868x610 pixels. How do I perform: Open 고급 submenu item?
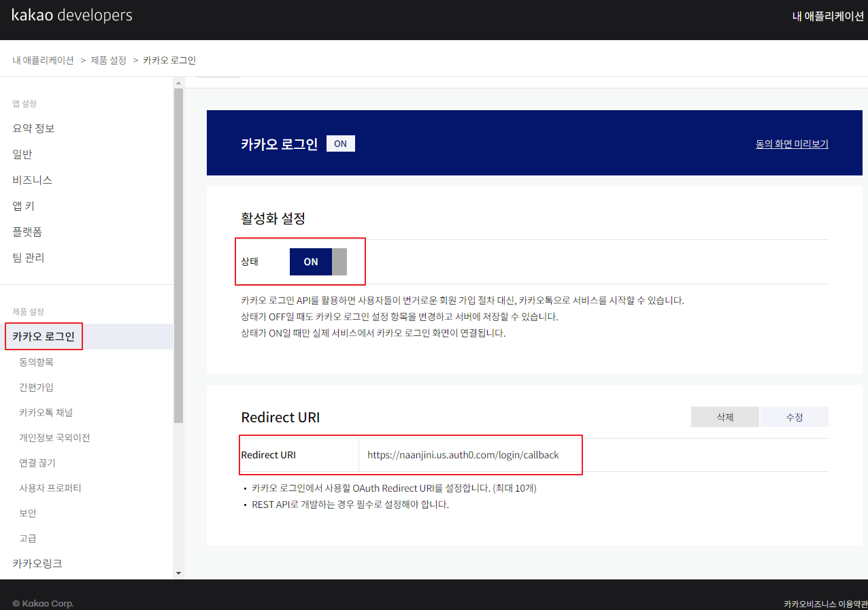pos(27,538)
